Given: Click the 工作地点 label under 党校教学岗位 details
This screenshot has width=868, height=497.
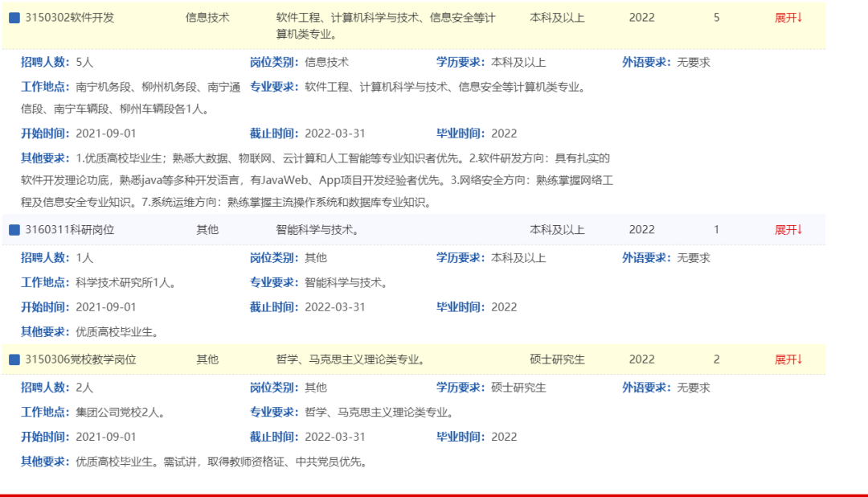Looking at the screenshot, I should pyautogui.click(x=46, y=413).
